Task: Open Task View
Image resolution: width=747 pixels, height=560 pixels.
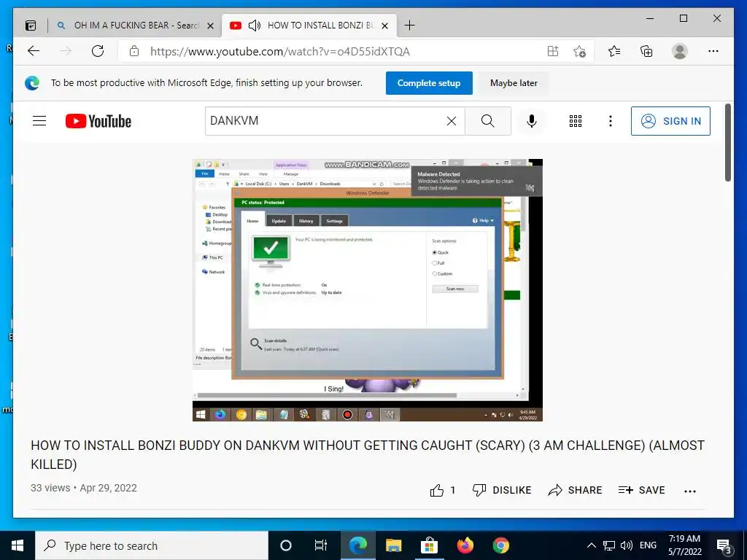Action: tap(321, 545)
